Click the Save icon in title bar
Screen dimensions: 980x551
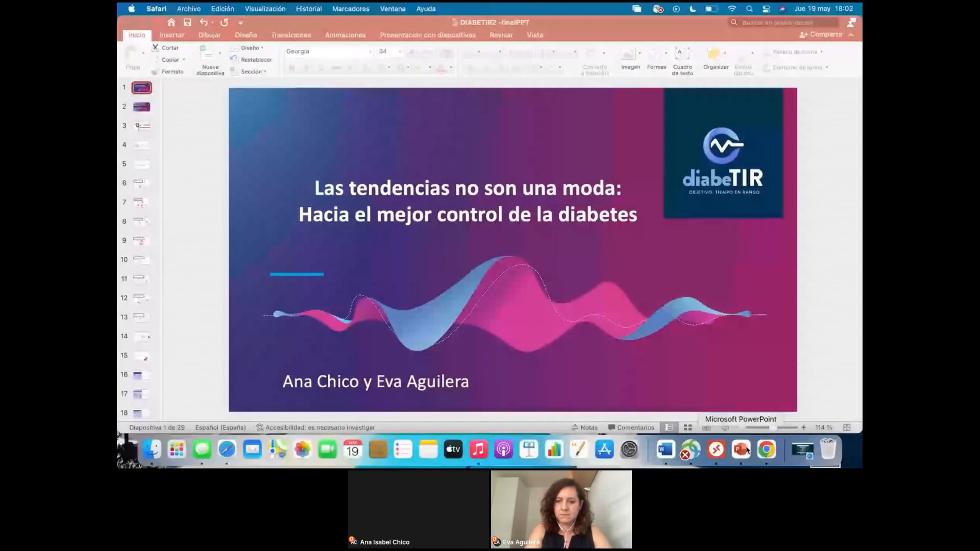tap(187, 22)
